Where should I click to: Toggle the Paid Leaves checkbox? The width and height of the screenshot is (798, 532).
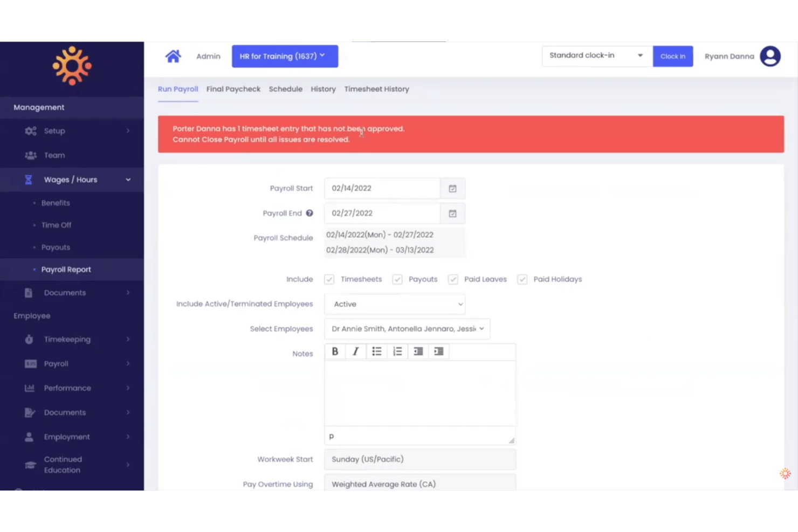click(453, 279)
